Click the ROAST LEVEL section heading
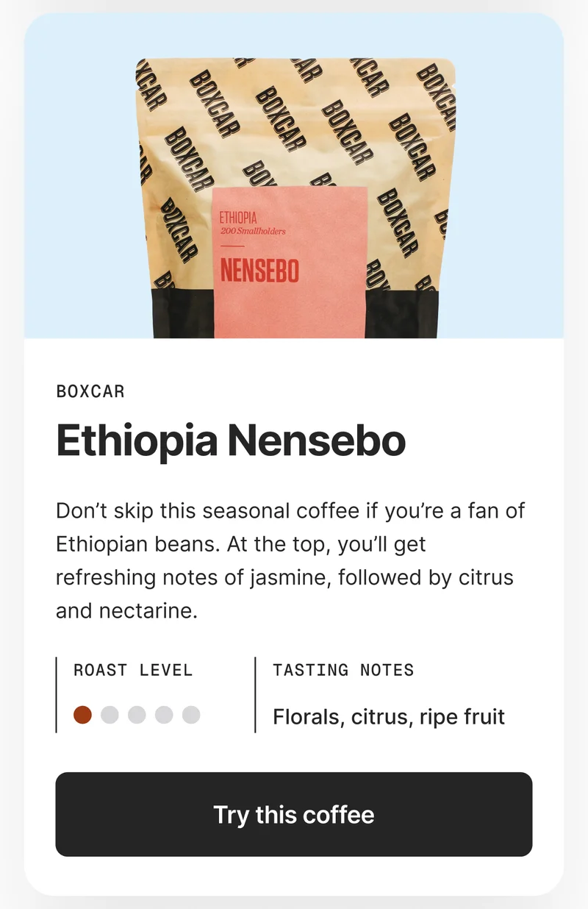This screenshot has height=909, width=588. point(132,670)
